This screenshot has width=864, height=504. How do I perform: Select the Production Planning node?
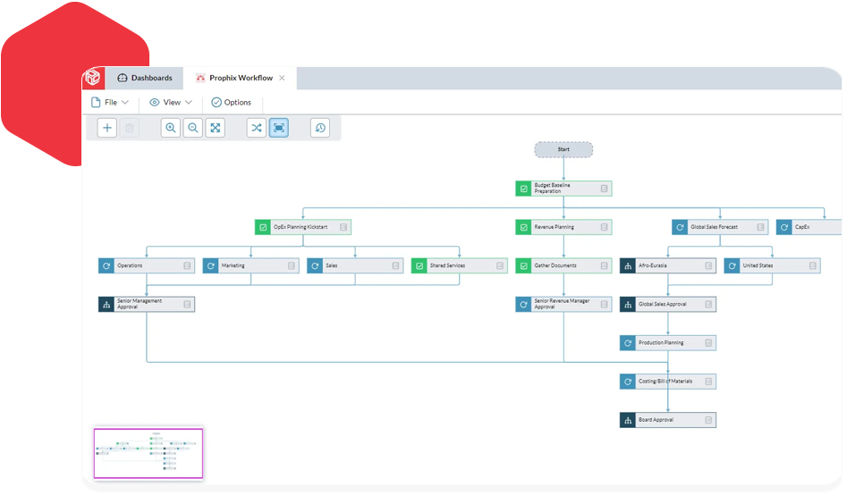pos(668,342)
